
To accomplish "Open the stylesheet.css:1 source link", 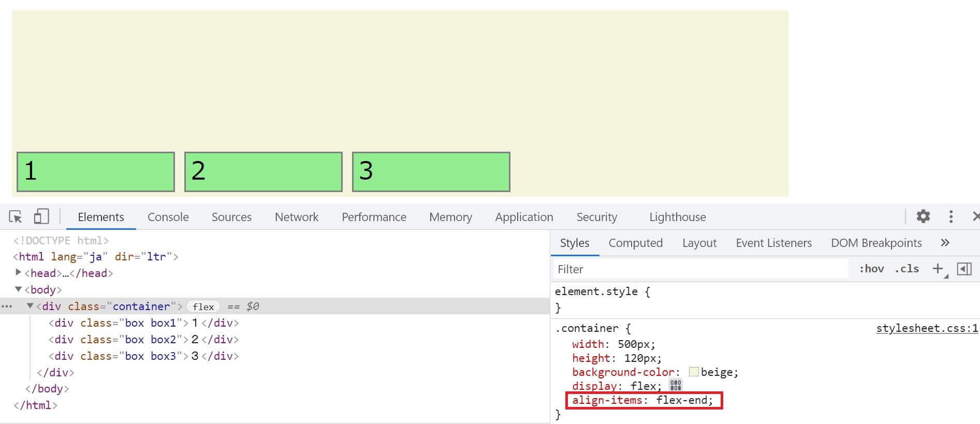I will 927,328.
